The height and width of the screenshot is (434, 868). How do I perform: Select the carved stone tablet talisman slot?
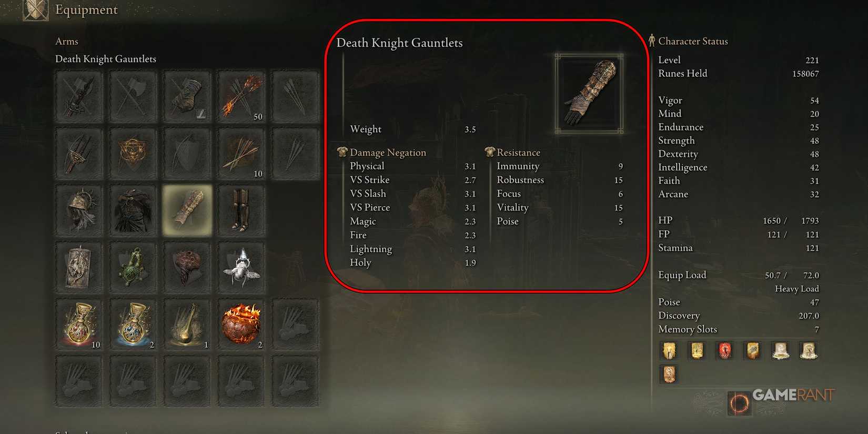click(x=79, y=267)
